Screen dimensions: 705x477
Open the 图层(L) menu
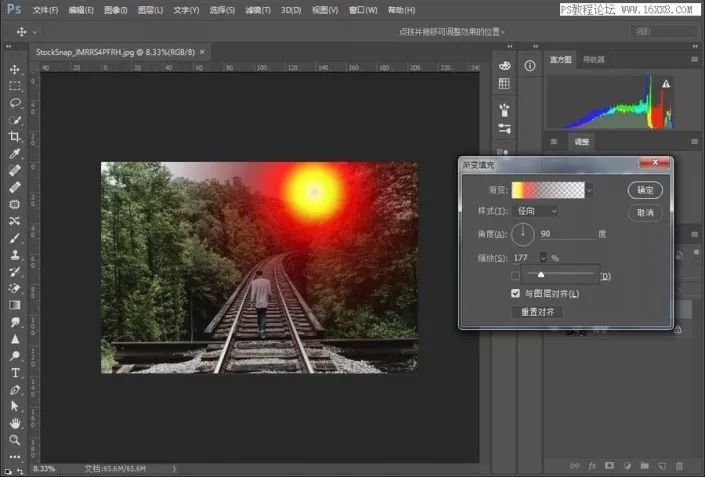(149, 10)
